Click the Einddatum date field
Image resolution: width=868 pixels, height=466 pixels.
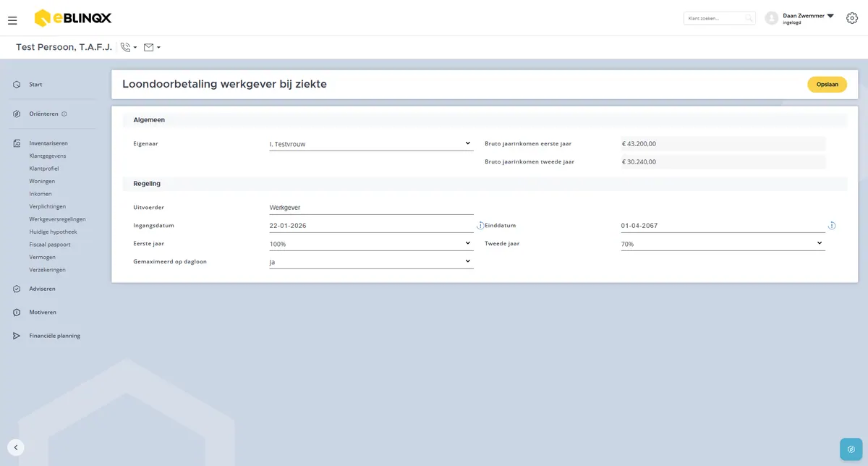pos(723,226)
